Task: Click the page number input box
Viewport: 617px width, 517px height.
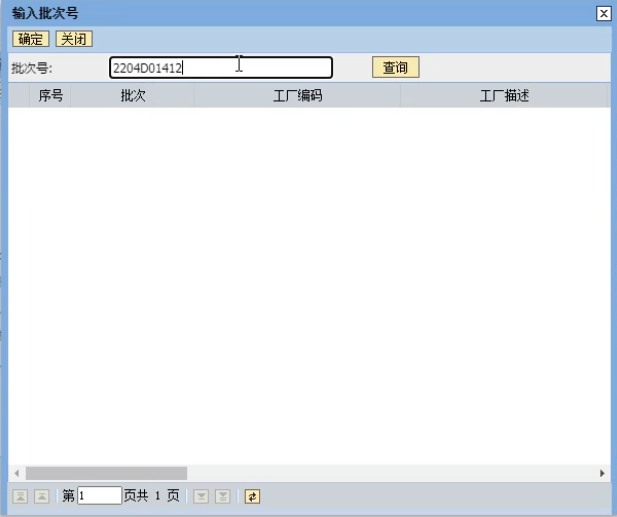Action: pyautogui.click(x=99, y=496)
